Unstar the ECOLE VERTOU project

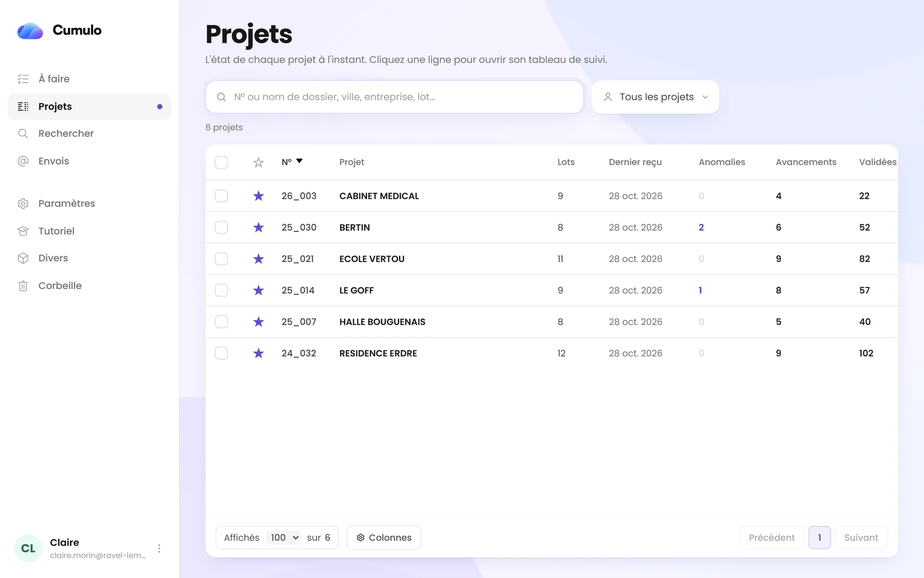pos(258,259)
